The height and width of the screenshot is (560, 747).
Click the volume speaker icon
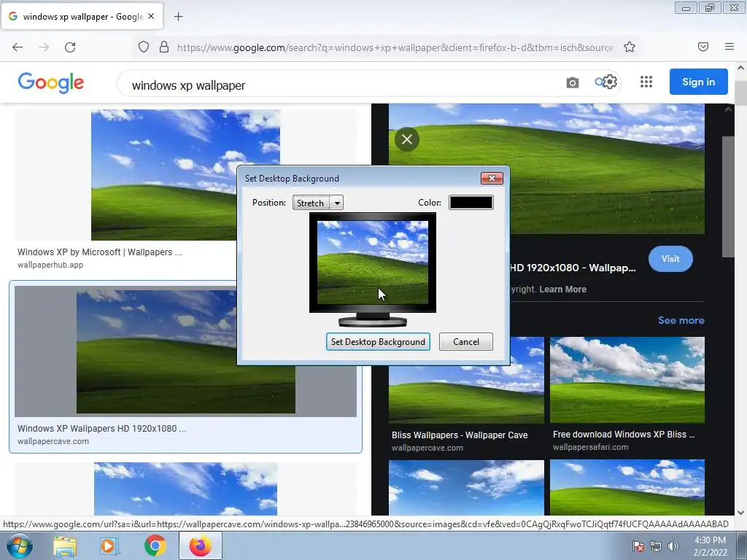pos(673,546)
